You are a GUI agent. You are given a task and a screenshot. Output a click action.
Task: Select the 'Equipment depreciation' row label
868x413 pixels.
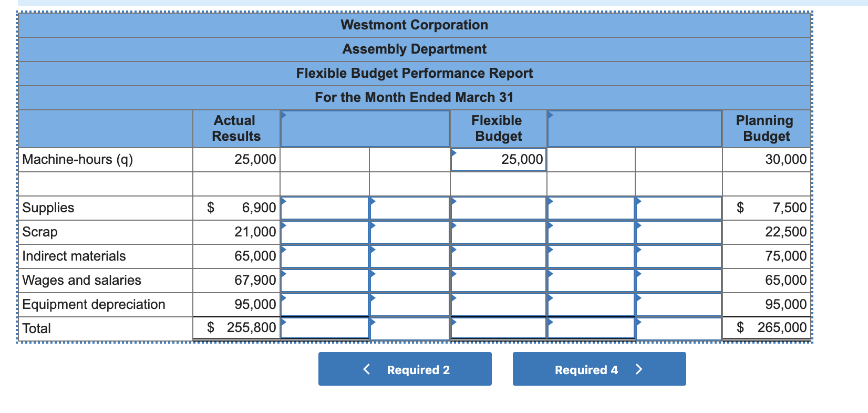coord(94,304)
